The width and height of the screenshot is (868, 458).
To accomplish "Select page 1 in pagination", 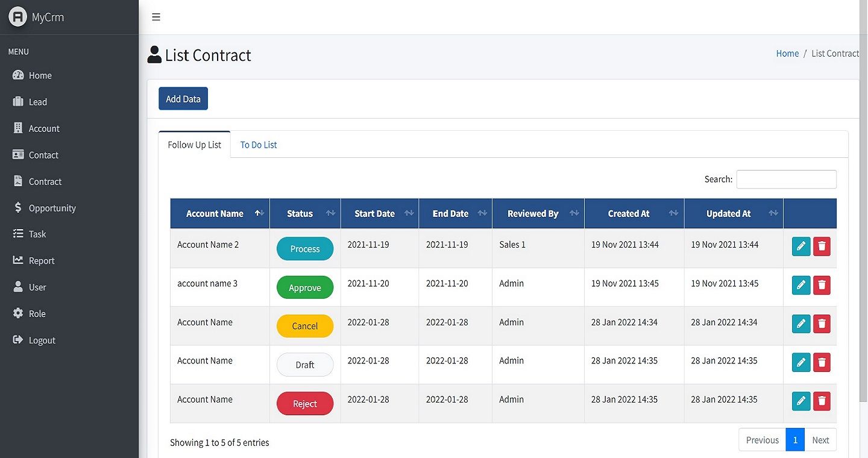I will [795, 440].
